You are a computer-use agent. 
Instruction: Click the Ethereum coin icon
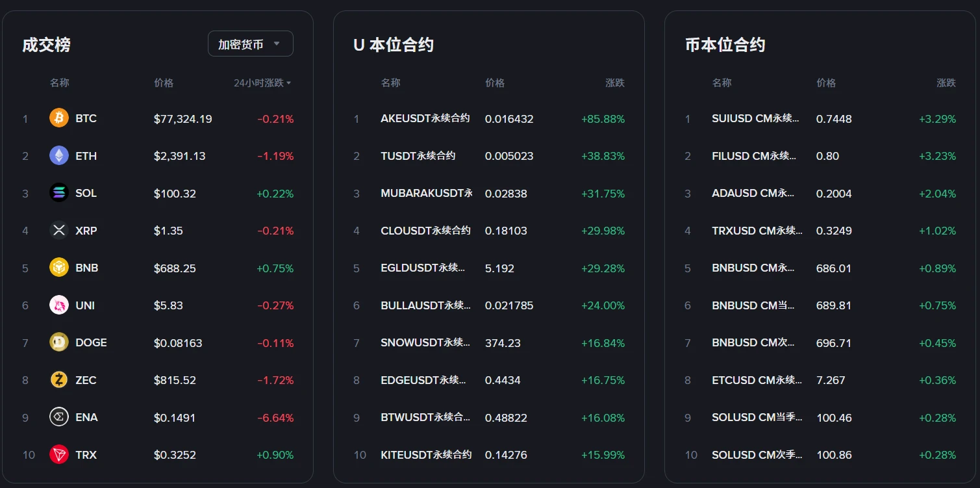59,156
